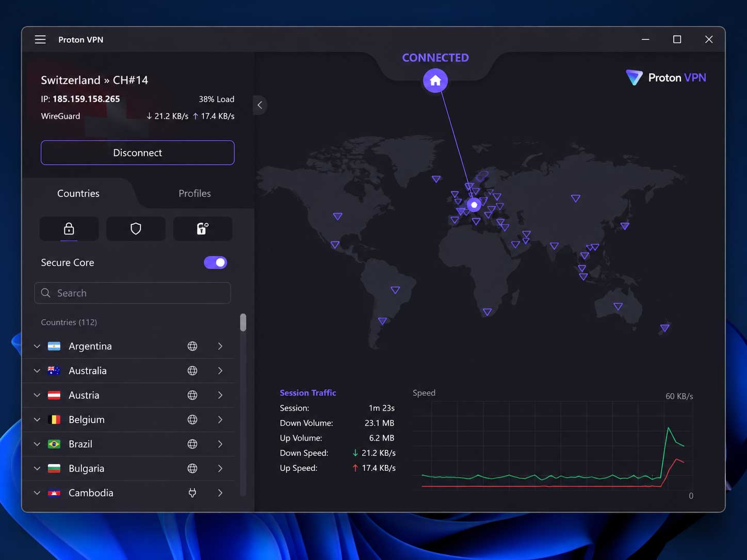The image size is (747, 560).
Task: Select the Russia server marker on map
Action: click(x=576, y=198)
